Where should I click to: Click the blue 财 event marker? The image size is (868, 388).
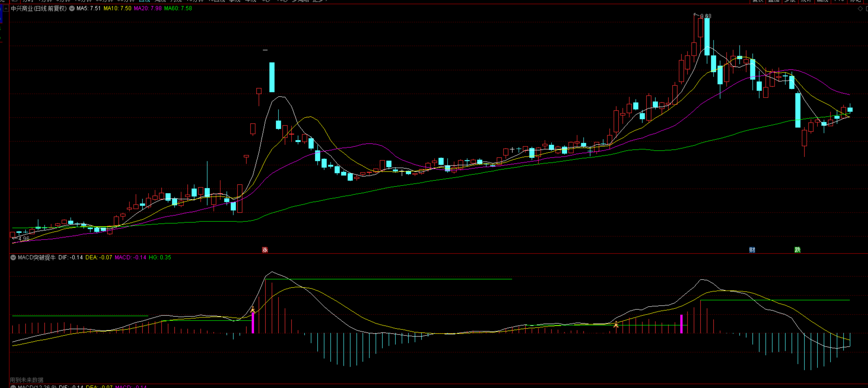point(752,250)
